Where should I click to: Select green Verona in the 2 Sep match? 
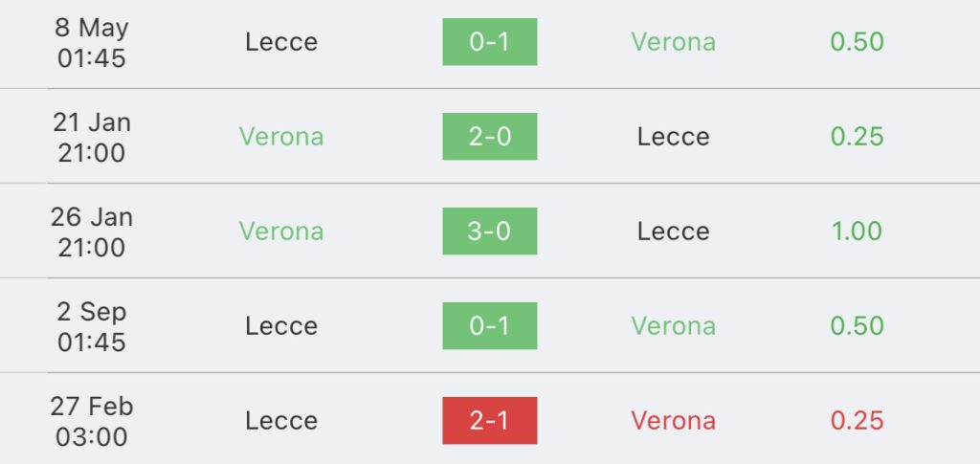(673, 326)
